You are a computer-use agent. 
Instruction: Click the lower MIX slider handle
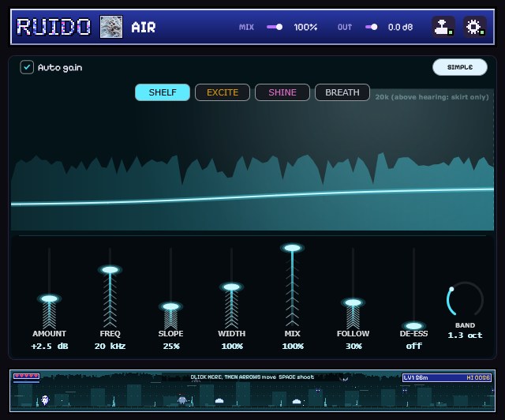pyautogui.click(x=292, y=248)
